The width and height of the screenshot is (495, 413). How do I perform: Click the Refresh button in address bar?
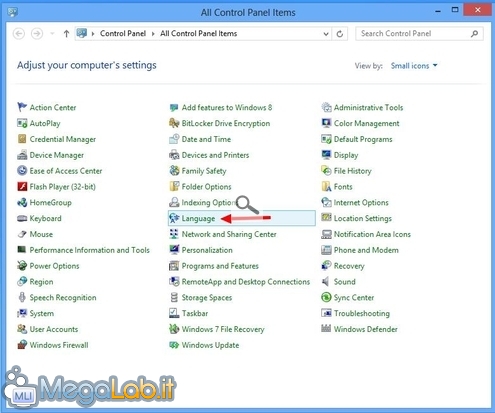(x=340, y=34)
